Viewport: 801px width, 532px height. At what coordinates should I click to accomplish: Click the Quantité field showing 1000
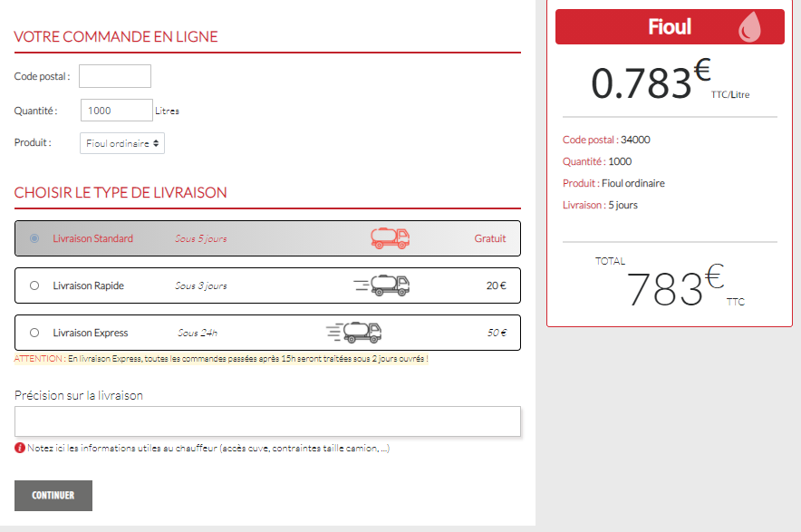point(117,111)
